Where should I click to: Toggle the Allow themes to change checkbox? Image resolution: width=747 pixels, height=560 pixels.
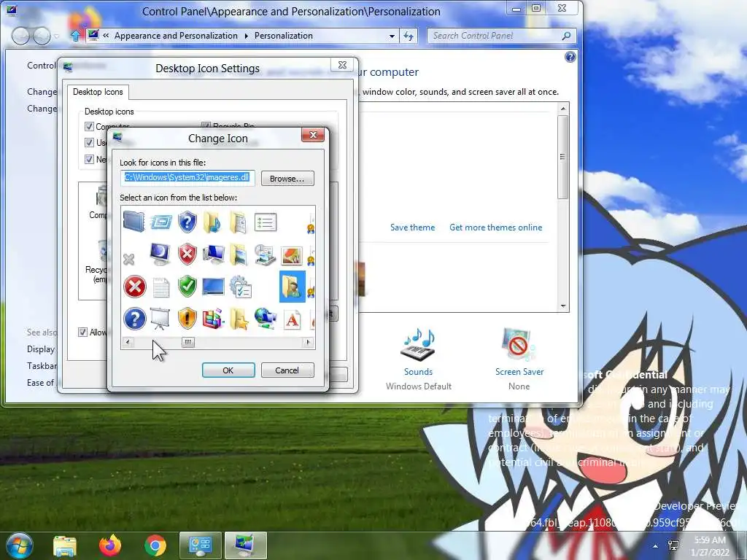(83, 332)
